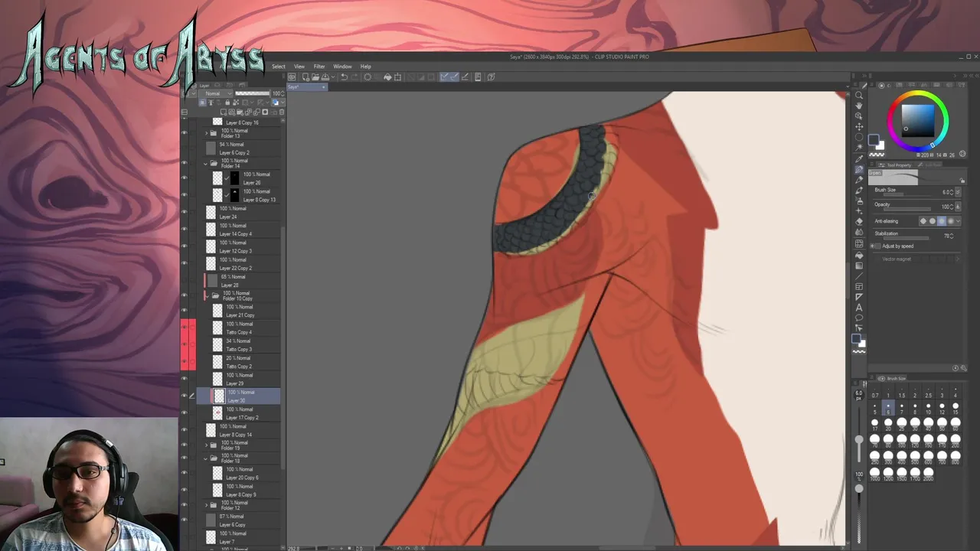
Task: Adjust the Stabilization slider
Action: coord(907,238)
